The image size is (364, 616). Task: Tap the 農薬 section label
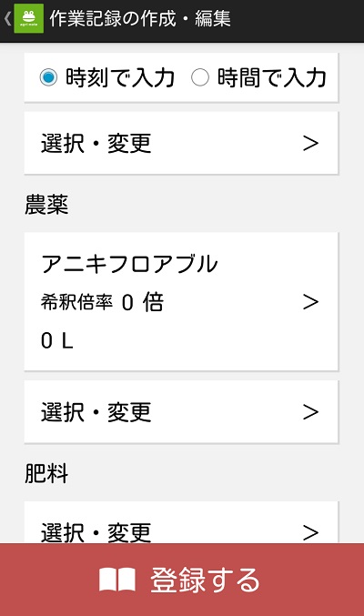pos(46,205)
